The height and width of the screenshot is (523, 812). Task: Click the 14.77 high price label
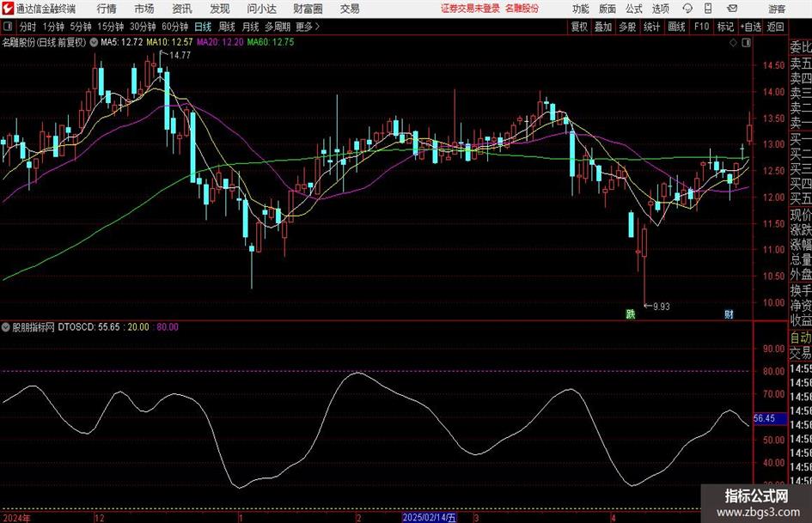tap(180, 56)
